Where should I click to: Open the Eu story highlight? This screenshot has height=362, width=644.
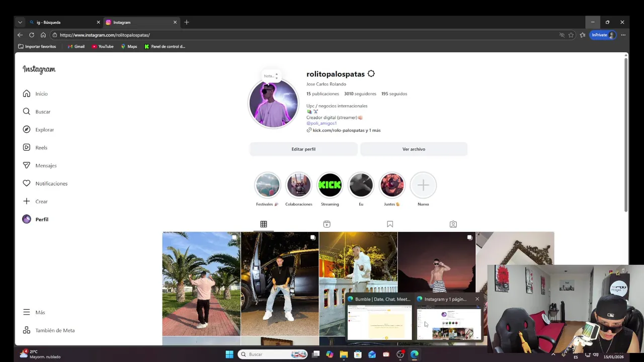pos(361,185)
